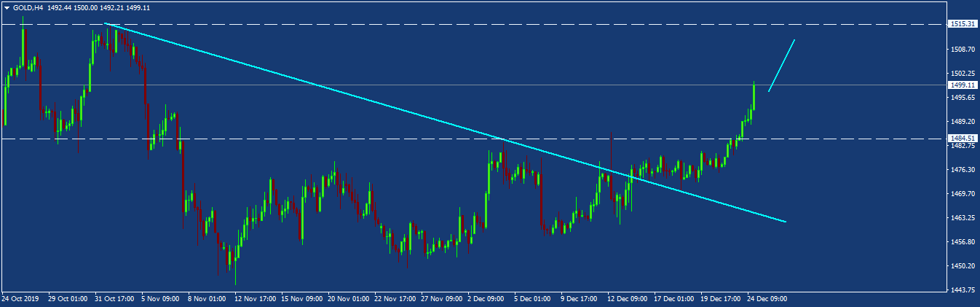Screen dimensions: 980x307
Task: Click the 20 Nov 01:00 time label
Action: point(348,299)
